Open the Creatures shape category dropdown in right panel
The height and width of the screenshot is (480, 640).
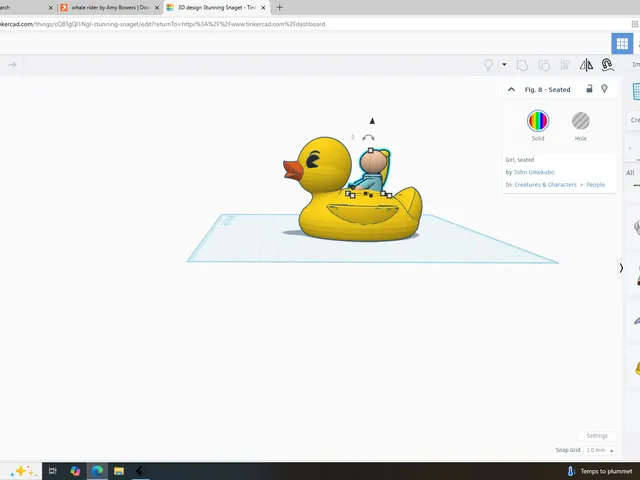(x=635, y=120)
